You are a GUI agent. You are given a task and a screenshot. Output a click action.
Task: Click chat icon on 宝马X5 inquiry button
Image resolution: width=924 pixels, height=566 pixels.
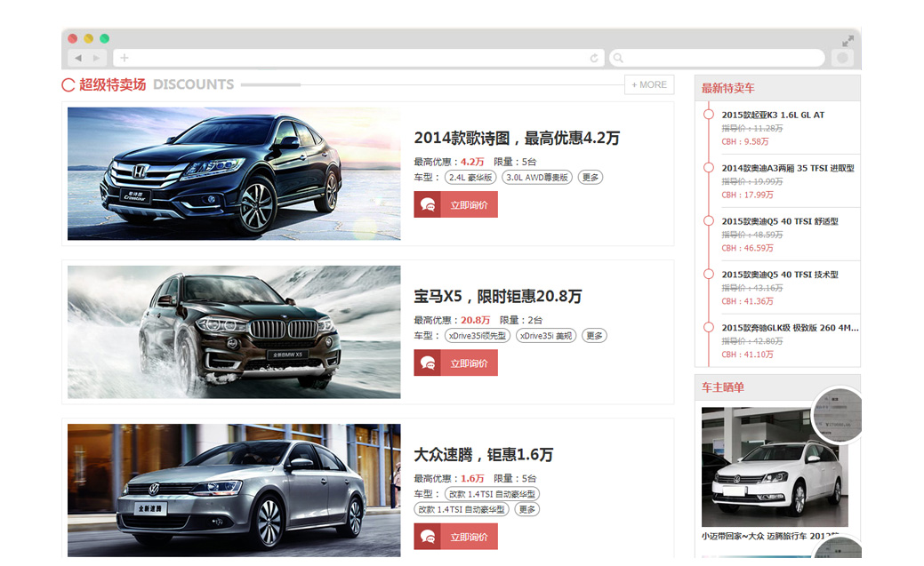[427, 363]
